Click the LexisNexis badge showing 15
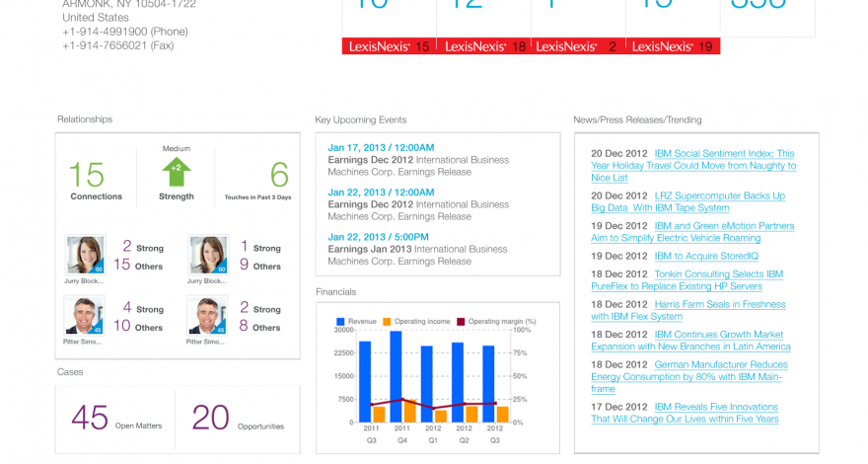This screenshot has width=868, height=464. coord(389,46)
